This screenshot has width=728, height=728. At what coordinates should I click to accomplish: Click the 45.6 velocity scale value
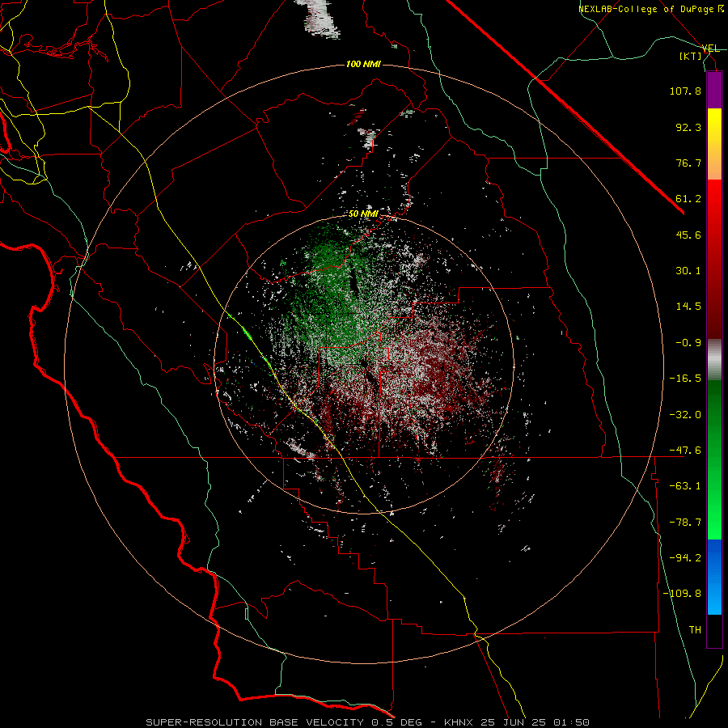688,235
